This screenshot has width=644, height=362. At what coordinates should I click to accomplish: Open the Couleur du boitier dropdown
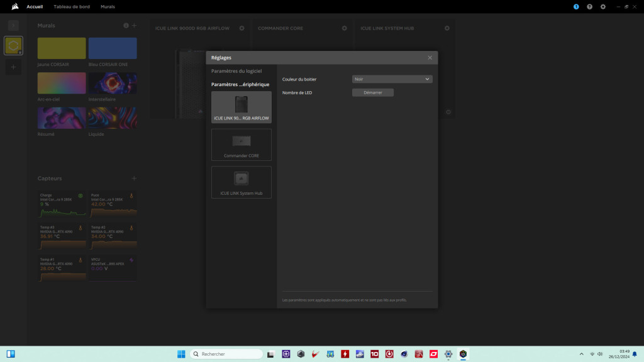(392, 79)
